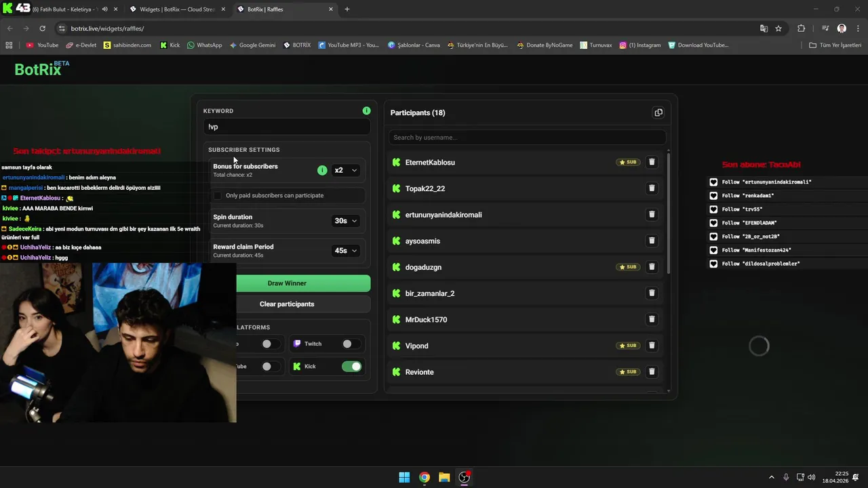Viewport: 868px width, 488px height.
Task: Open the Chrome profile avatar
Action: coord(842,28)
